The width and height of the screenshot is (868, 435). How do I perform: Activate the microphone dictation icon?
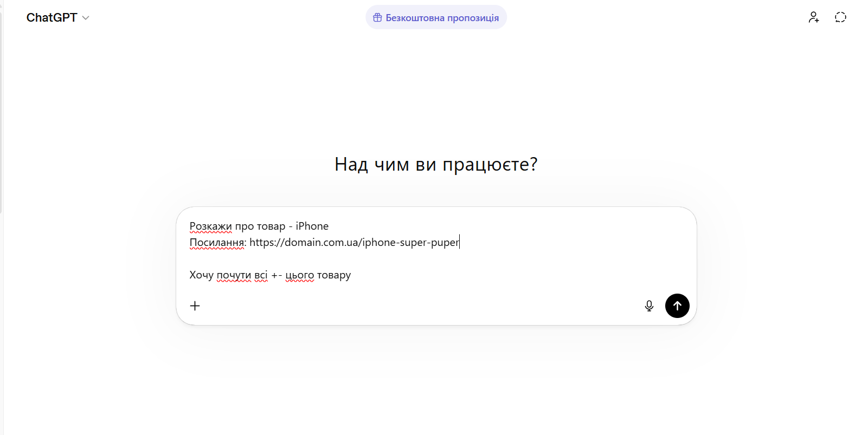(x=649, y=306)
